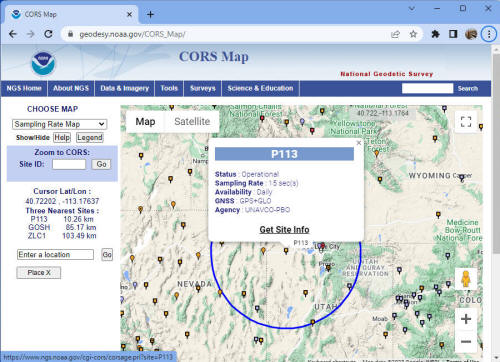
Task: Share this page using the share icon
Action: (x=395, y=34)
